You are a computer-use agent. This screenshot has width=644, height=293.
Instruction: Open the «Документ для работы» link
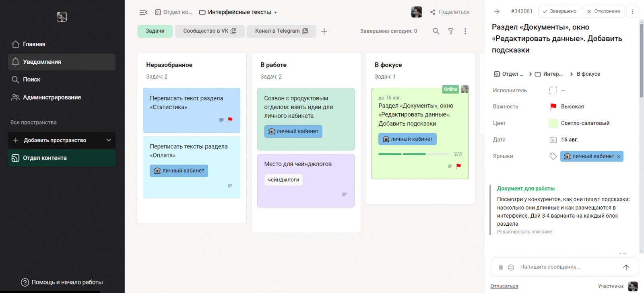[x=526, y=189]
